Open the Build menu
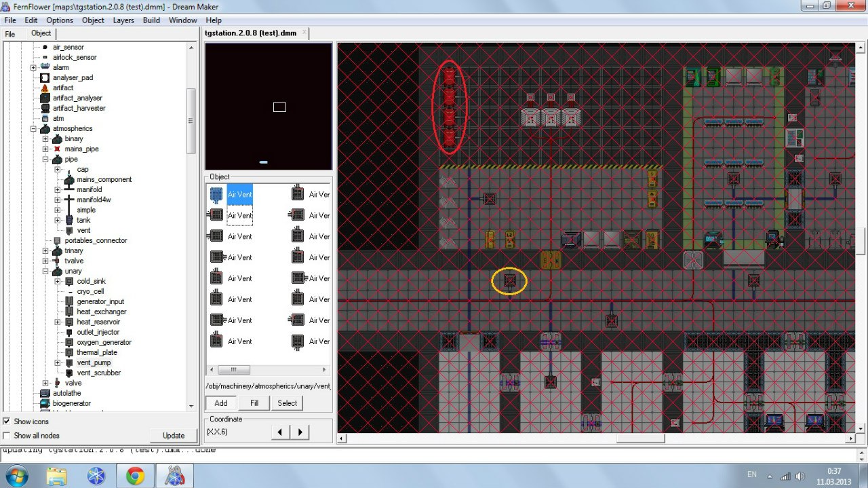868x488 pixels. [151, 20]
